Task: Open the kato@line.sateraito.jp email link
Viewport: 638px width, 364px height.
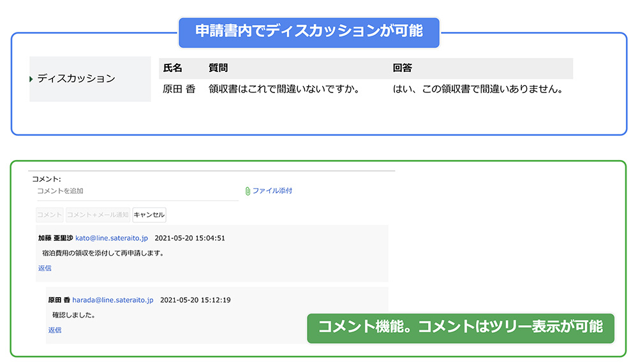Action: tap(112, 238)
